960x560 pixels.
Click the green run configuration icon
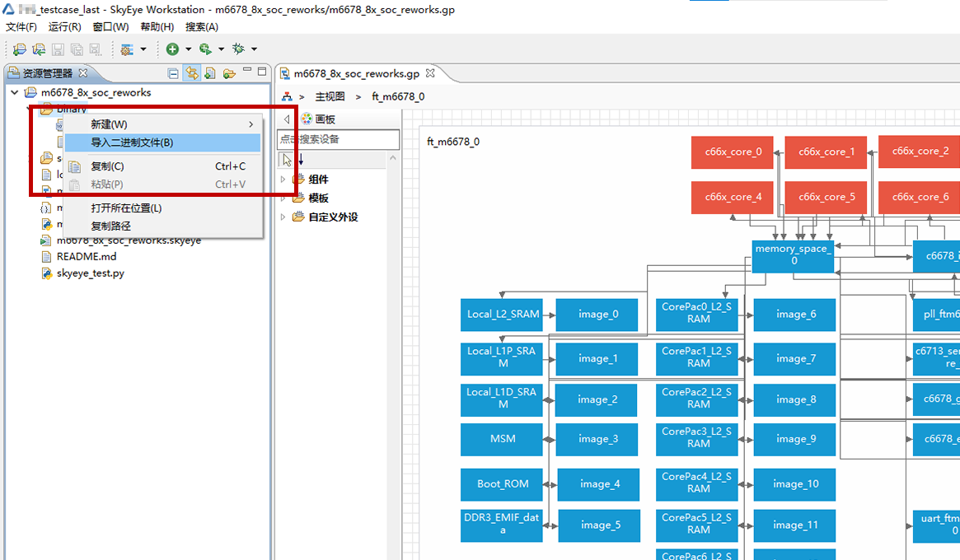(x=206, y=49)
